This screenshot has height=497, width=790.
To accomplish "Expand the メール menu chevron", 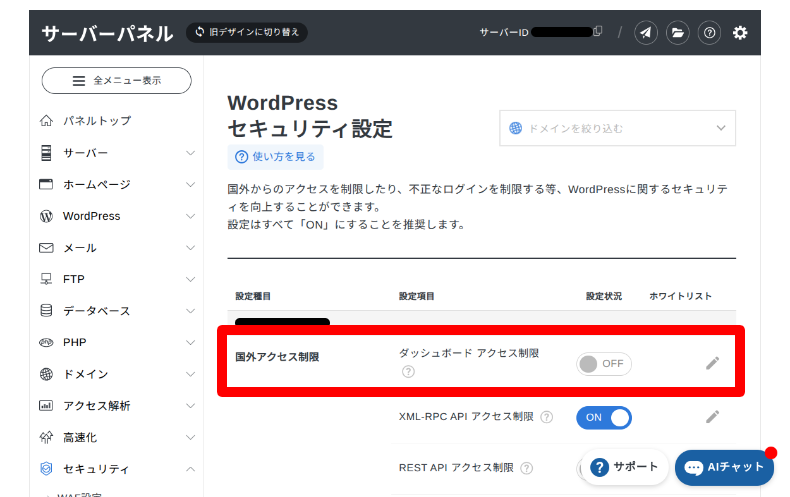I will point(190,247).
